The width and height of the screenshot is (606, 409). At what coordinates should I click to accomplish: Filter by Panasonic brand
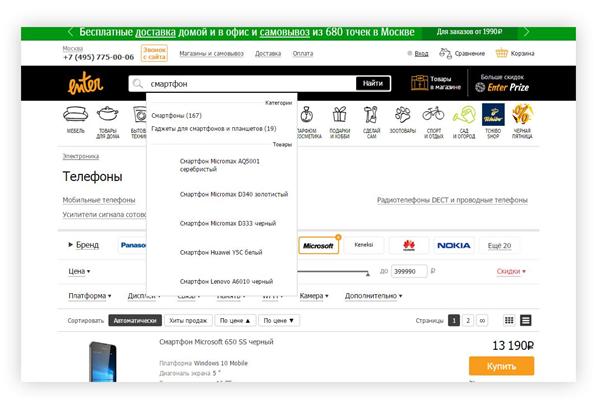[133, 245]
